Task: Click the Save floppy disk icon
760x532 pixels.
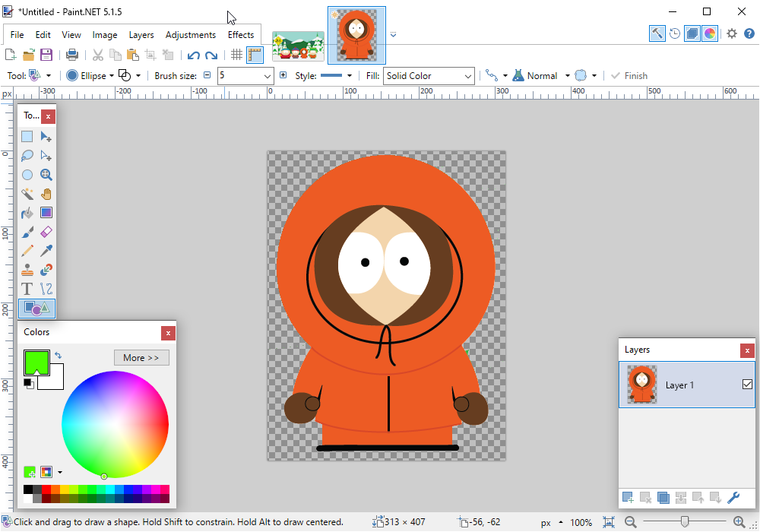Action: click(46, 55)
